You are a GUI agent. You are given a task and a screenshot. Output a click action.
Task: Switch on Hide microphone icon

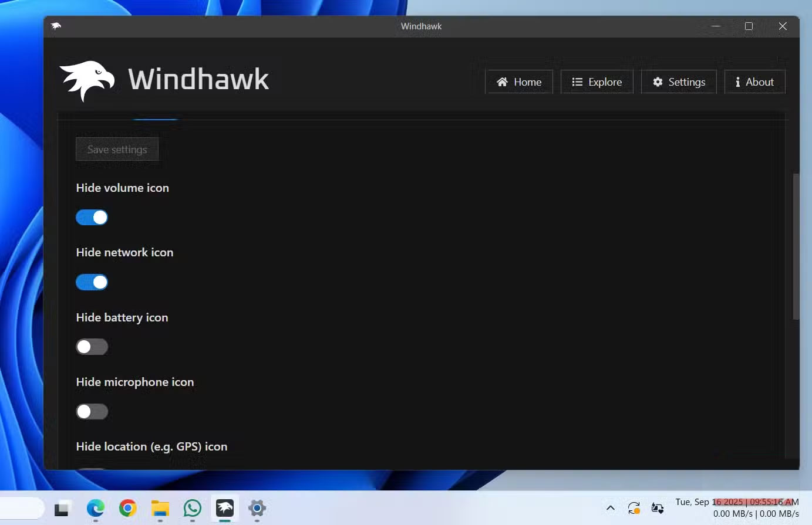pos(92,411)
